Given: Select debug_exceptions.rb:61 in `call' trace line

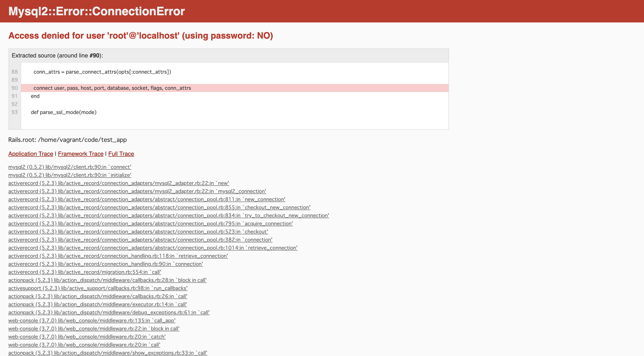Looking at the screenshot, I should point(109,312).
